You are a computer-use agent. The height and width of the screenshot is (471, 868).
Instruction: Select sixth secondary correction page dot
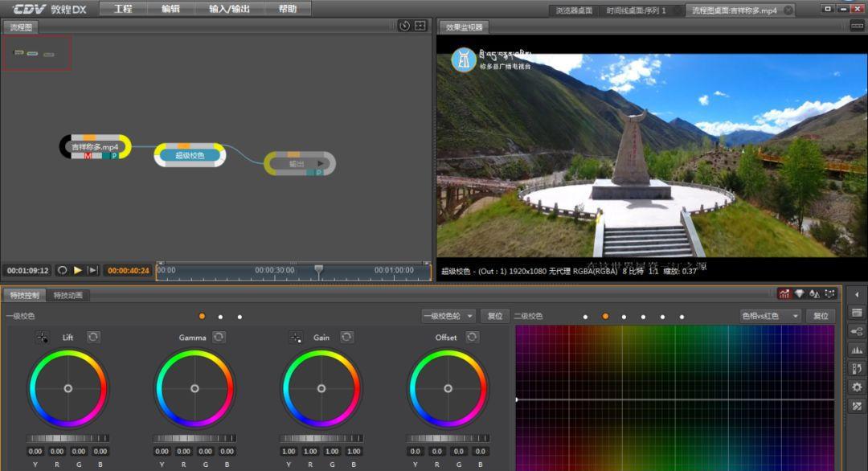click(682, 317)
